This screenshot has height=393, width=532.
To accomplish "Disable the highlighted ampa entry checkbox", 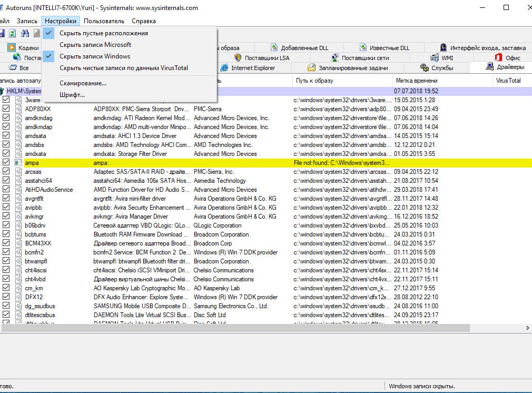I will tap(6, 162).
